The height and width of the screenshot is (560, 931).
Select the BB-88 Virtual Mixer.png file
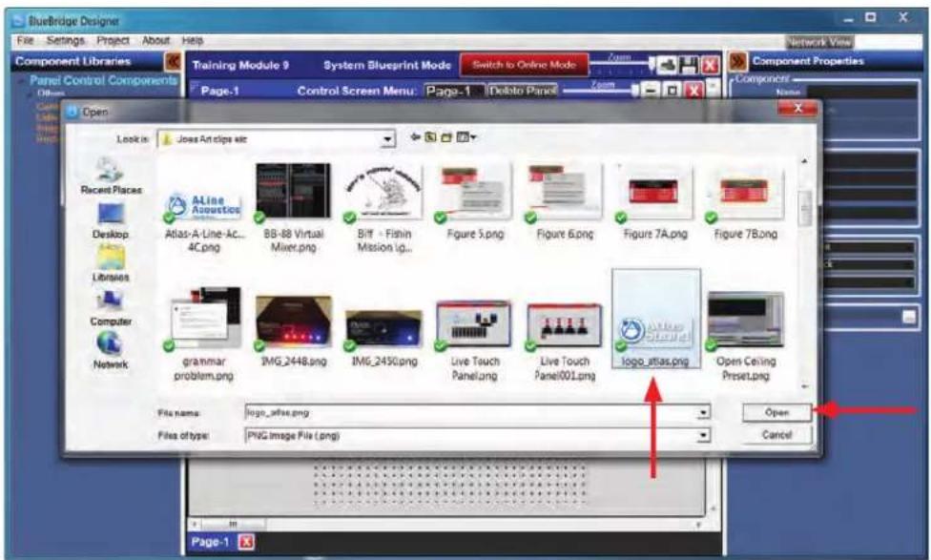tap(293, 208)
